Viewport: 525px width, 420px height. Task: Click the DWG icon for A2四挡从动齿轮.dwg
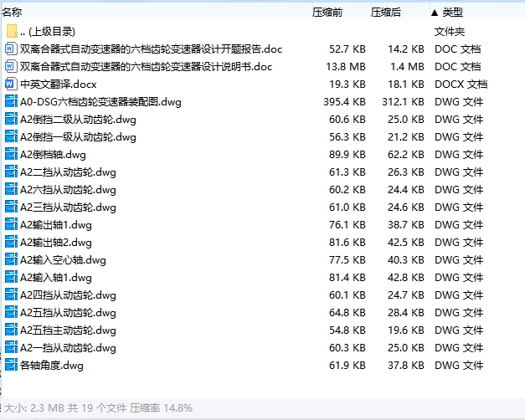[11, 295]
